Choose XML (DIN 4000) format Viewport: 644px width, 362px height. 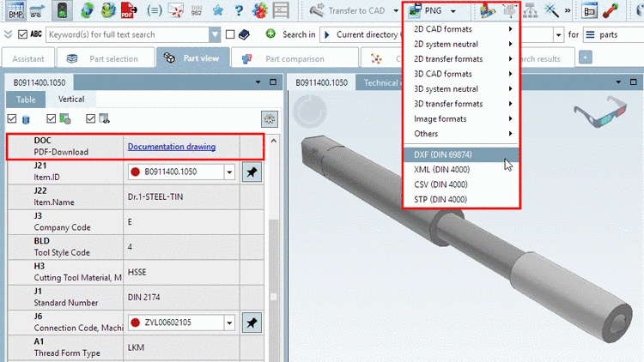462,170
